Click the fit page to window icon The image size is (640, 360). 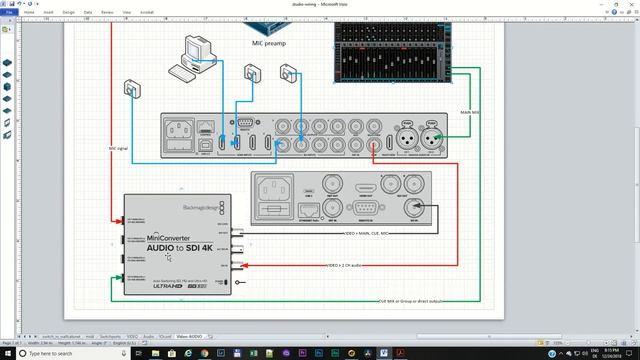[x=614, y=343]
